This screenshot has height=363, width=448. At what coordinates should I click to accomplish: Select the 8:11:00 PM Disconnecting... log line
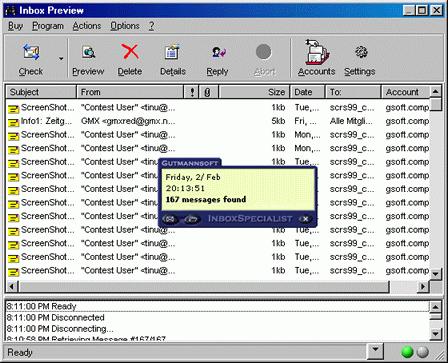(218, 329)
